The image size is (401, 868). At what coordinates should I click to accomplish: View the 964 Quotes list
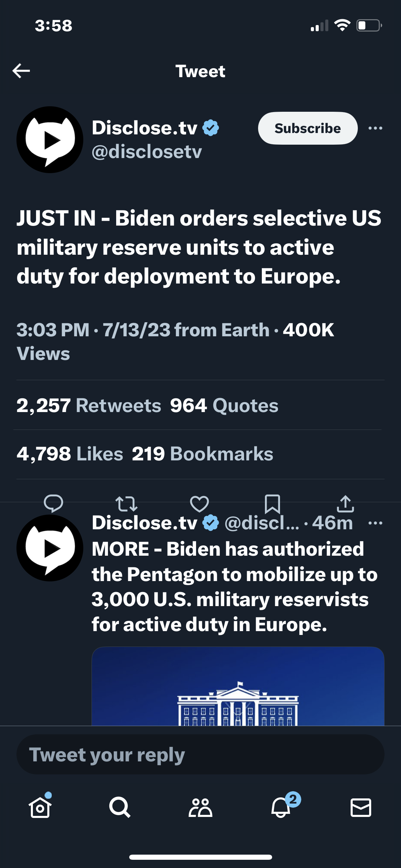point(224,406)
